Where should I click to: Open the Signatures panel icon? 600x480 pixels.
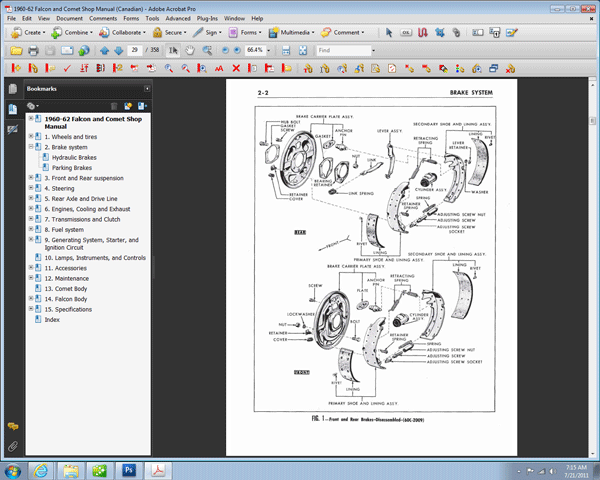pyautogui.click(x=13, y=129)
